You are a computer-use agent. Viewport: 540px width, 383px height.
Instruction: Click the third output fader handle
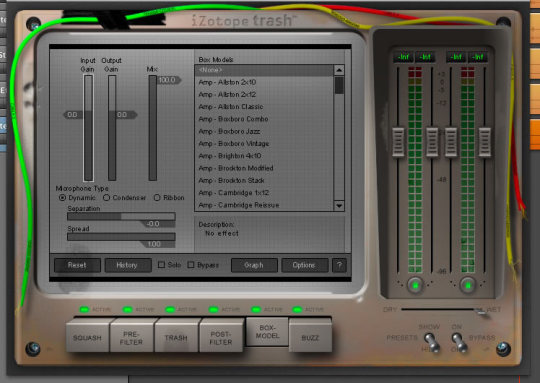(x=451, y=142)
